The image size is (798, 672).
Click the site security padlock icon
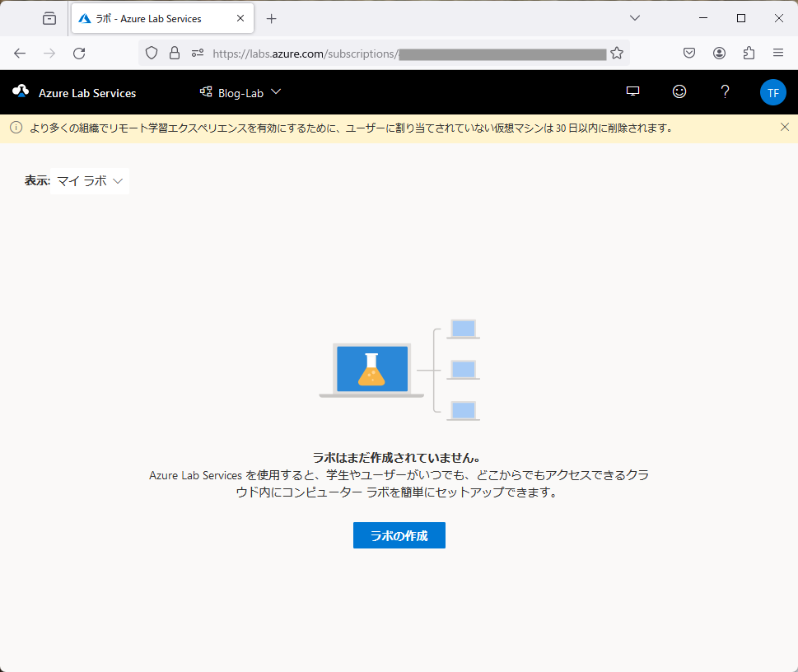[x=175, y=53]
